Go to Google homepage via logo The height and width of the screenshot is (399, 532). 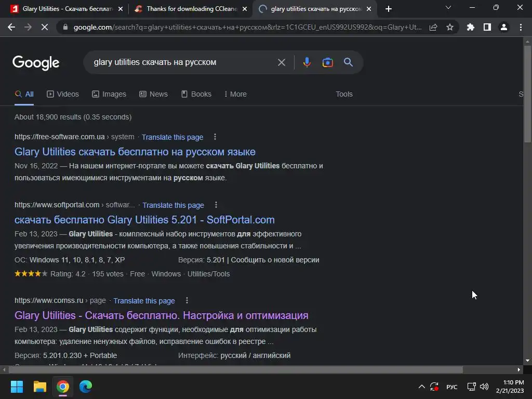36,63
